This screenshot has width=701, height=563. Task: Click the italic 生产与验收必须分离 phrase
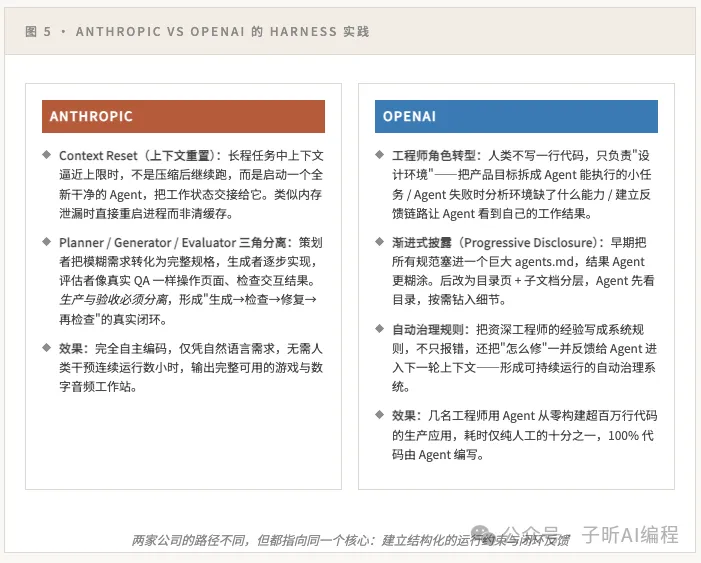pos(110,302)
